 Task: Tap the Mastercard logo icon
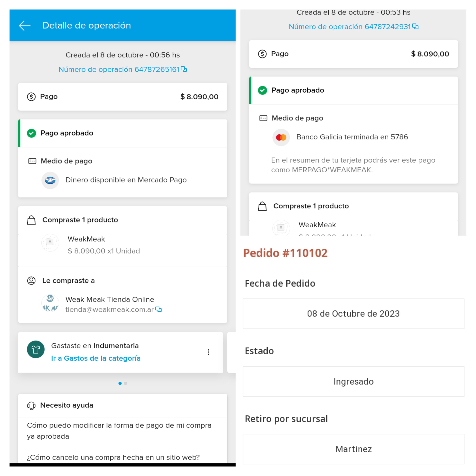pyautogui.click(x=281, y=138)
